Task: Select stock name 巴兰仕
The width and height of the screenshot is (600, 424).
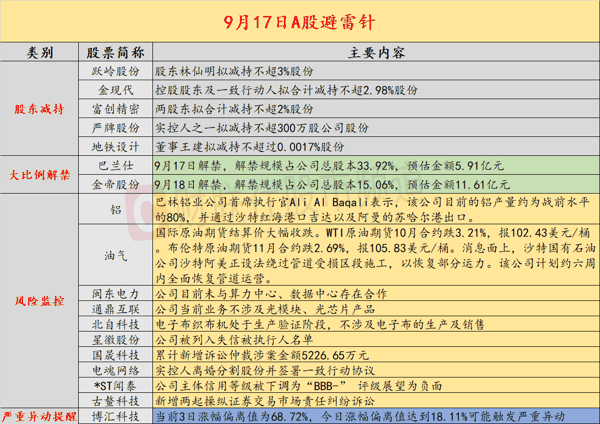Action: coord(115,166)
